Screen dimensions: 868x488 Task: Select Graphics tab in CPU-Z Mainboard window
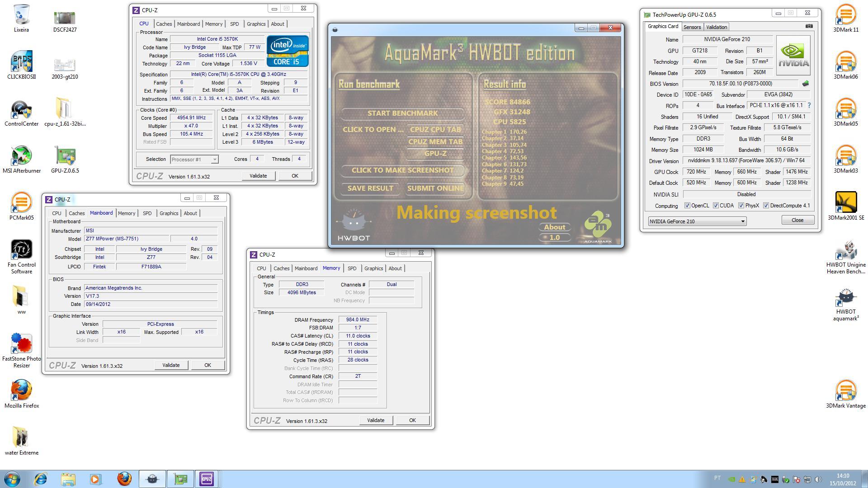click(x=169, y=213)
